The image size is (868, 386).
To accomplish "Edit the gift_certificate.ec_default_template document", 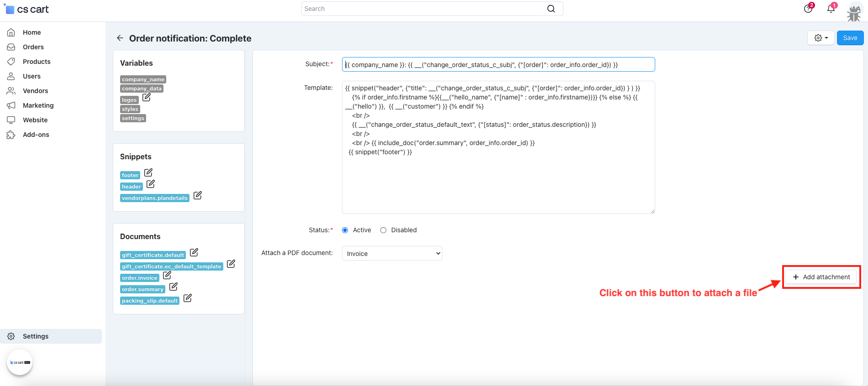I will [231, 264].
